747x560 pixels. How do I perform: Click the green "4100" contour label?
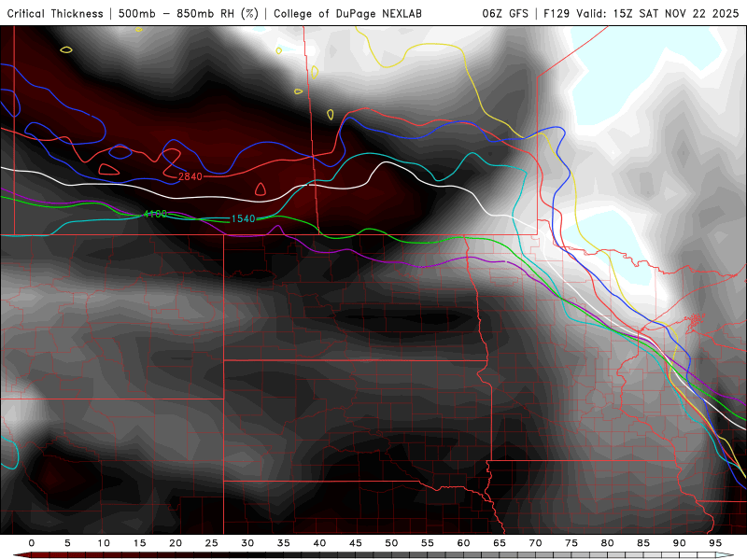point(155,214)
